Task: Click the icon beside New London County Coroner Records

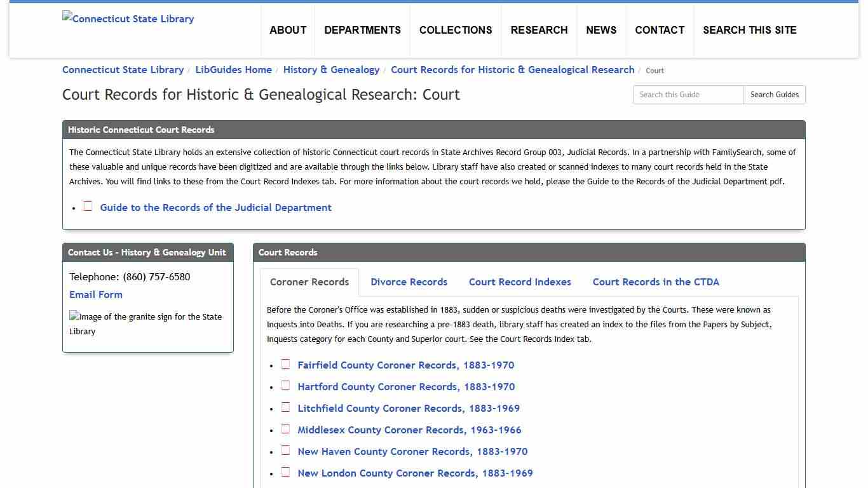Action: tap(285, 471)
